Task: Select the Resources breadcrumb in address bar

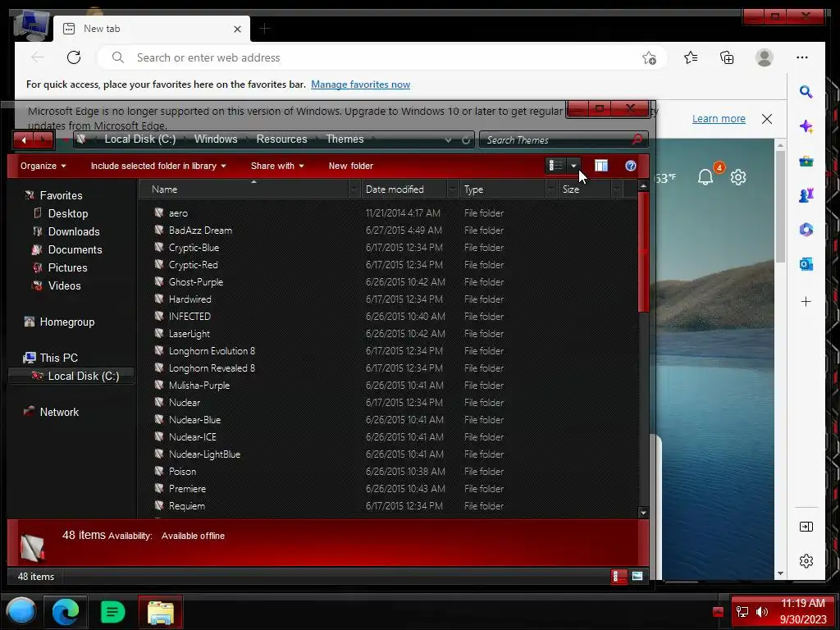Action: [282, 139]
